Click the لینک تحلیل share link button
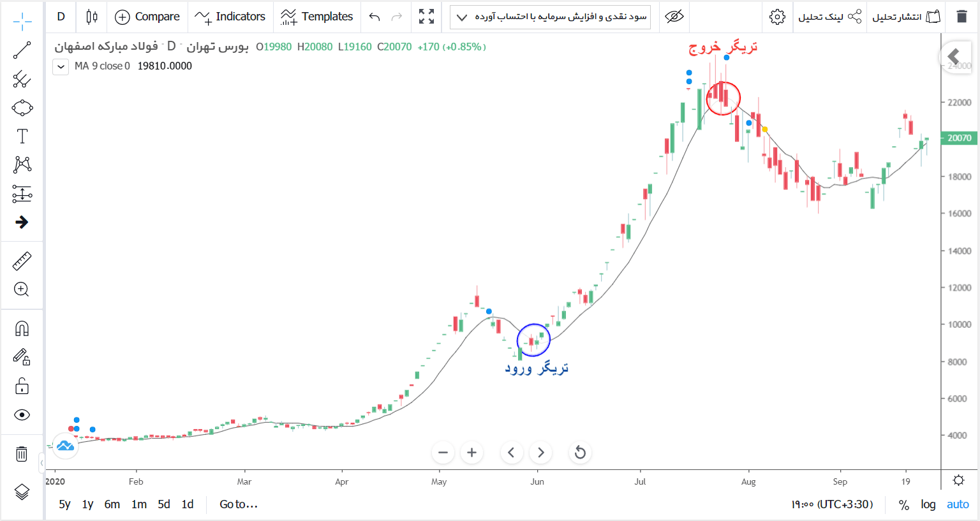The width and height of the screenshot is (980, 521). 829,17
